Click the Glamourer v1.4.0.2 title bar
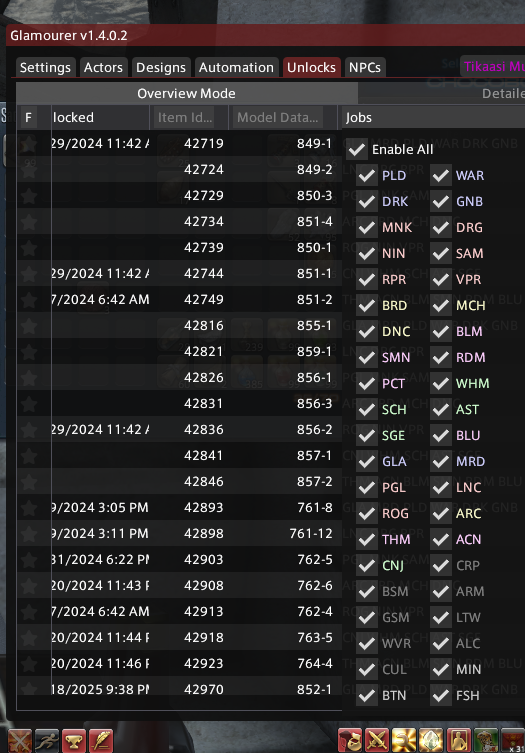The height and width of the screenshot is (753, 525). pyautogui.click(x=266, y=36)
